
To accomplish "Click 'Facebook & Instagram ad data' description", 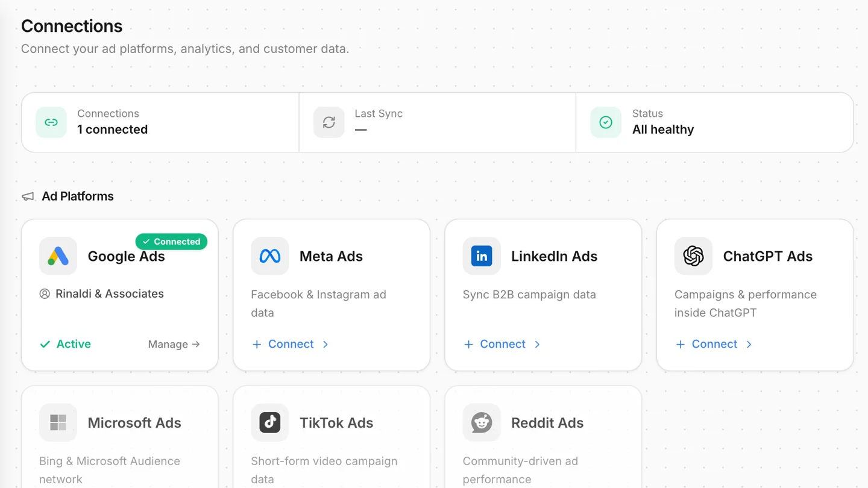I will (318, 304).
